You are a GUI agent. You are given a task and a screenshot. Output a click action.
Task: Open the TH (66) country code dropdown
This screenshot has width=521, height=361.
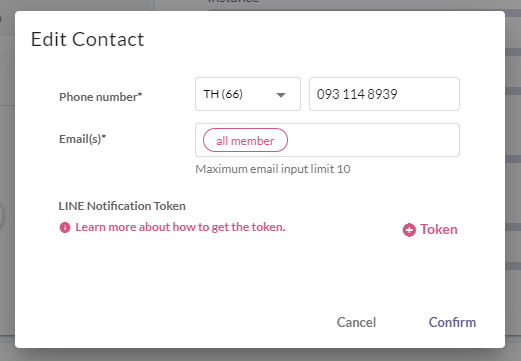(248, 94)
